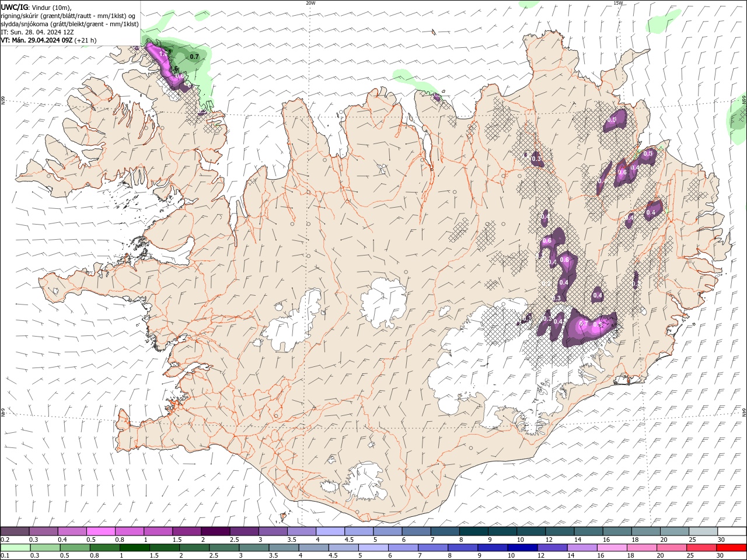Select the dark mauve 0.2 legend swatch
The width and height of the screenshot is (747, 560).
pos(15,531)
